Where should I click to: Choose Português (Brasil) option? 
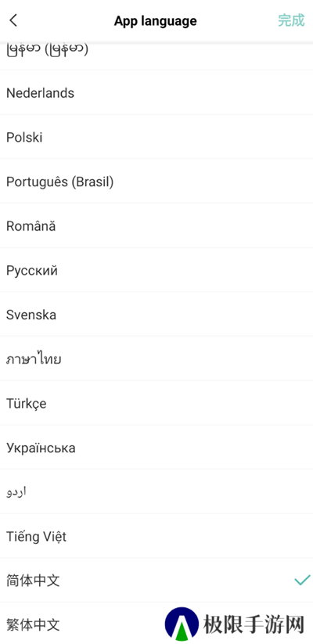[x=156, y=182]
